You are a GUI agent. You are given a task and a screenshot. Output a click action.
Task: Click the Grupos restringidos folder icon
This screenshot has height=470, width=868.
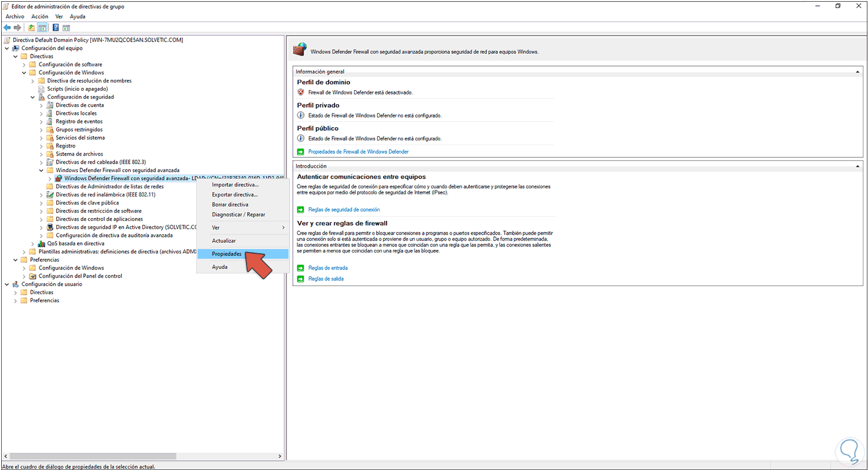point(50,129)
